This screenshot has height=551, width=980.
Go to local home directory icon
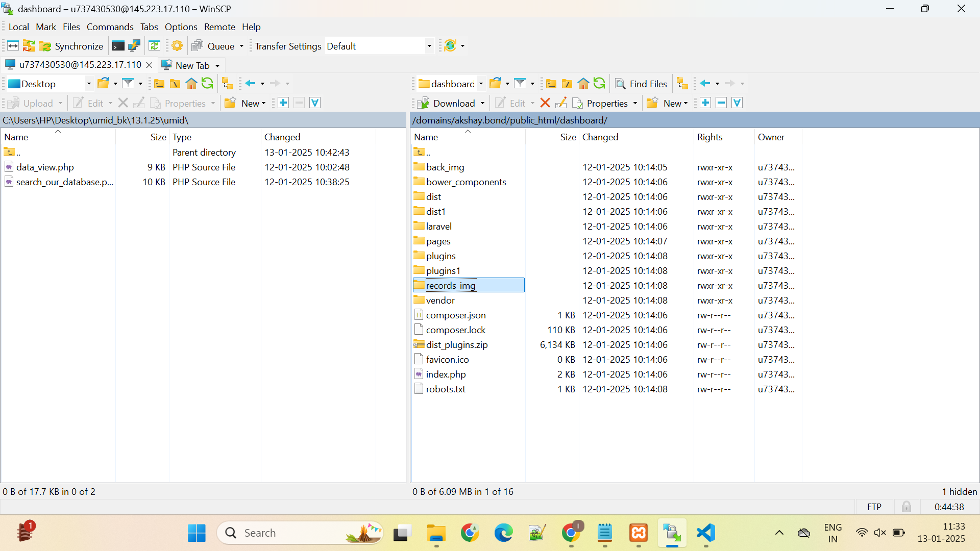click(191, 83)
